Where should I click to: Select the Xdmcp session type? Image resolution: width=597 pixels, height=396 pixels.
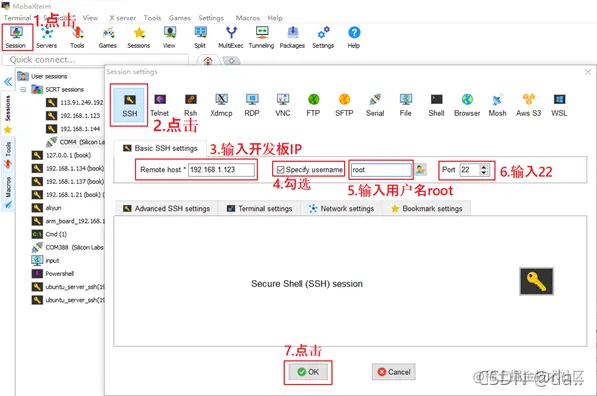pos(221,105)
